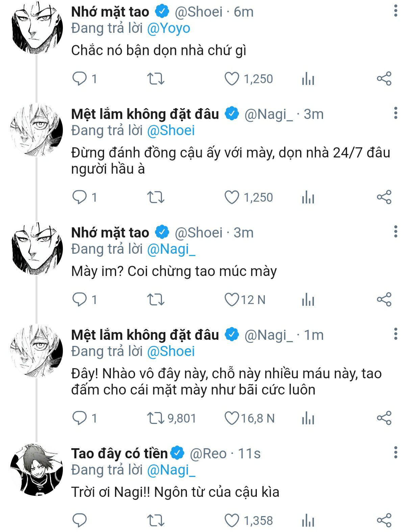The height and width of the screenshot is (532, 417).
Task: Open the "Tao đây có tiền" display name
Action: click(x=119, y=453)
